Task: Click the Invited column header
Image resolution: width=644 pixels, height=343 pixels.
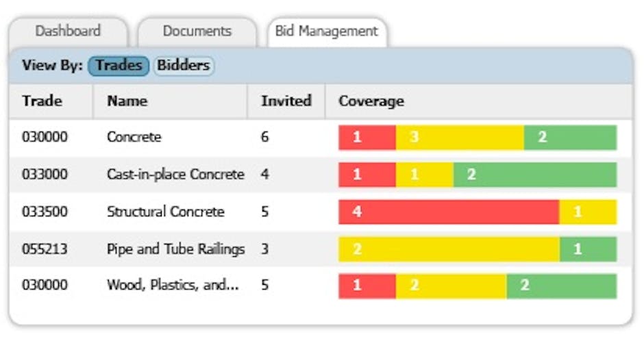Action: click(x=286, y=101)
